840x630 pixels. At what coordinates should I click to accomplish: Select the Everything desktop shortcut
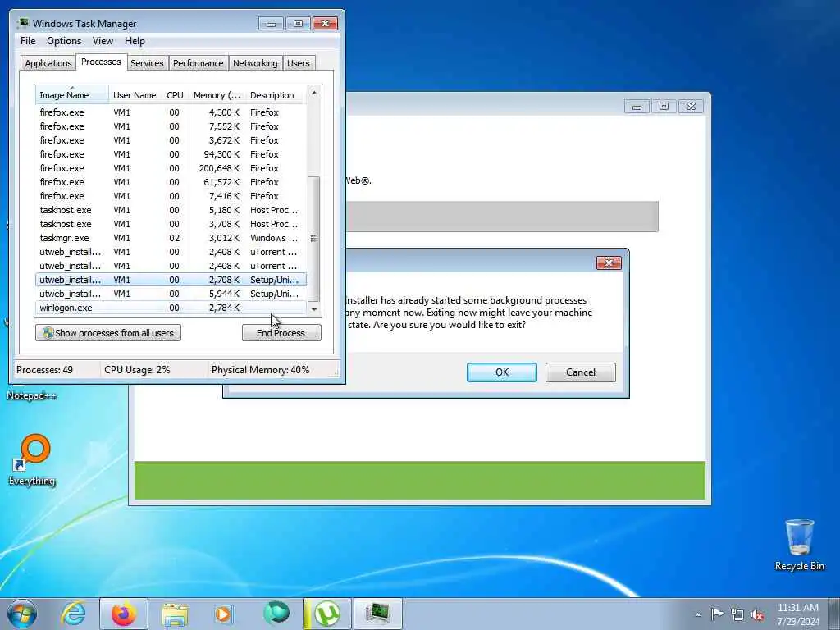(32, 459)
